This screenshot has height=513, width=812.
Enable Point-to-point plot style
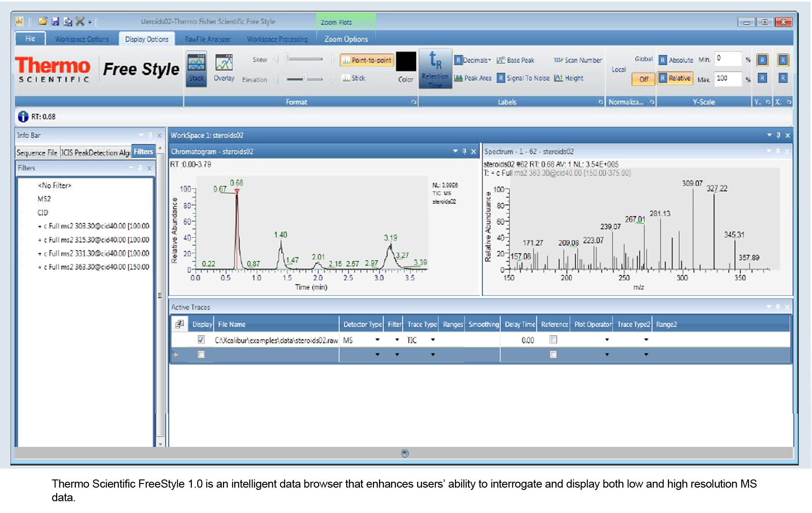(367, 60)
